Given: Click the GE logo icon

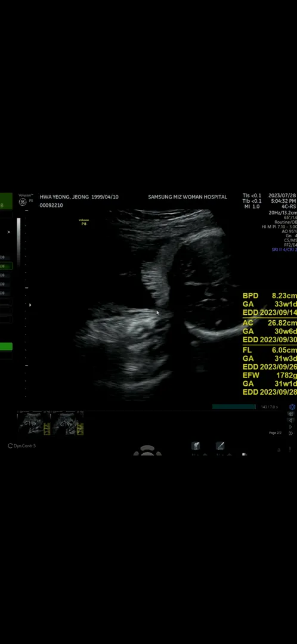Looking at the screenshot, I should pyautogui.click(x=23, y=202).
